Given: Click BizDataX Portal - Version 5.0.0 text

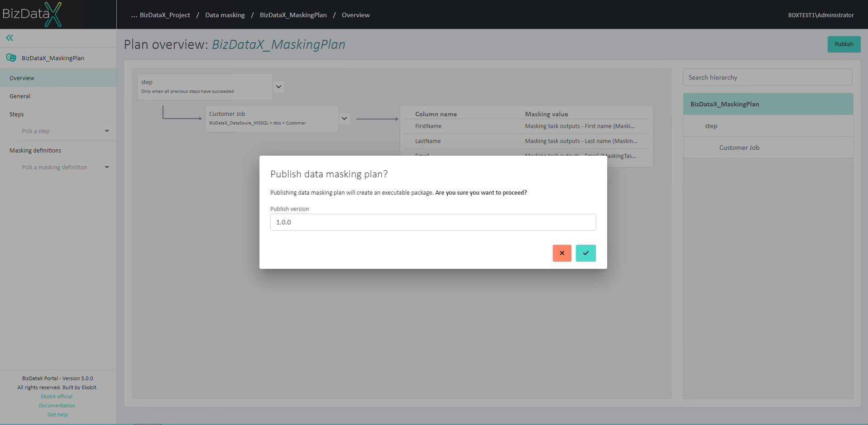Looking at the screenshot, I should coord(58,378).
